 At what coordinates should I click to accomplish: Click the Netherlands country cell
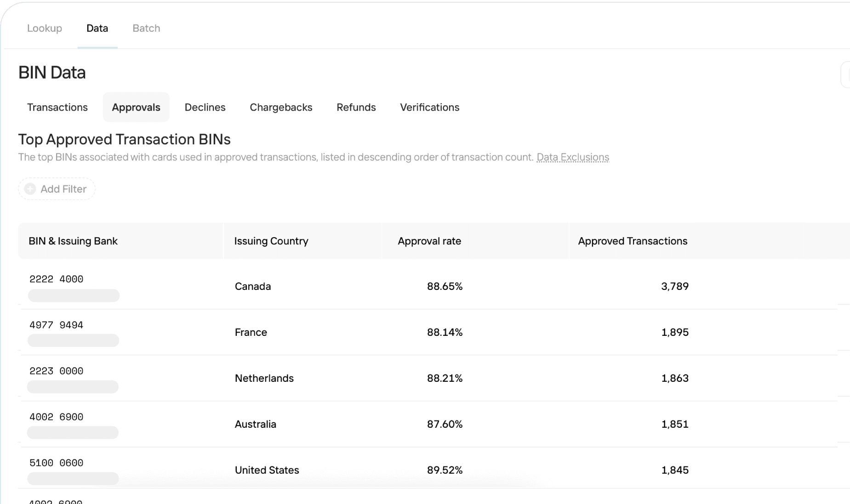pyautogui.click(x=264, y=378)
